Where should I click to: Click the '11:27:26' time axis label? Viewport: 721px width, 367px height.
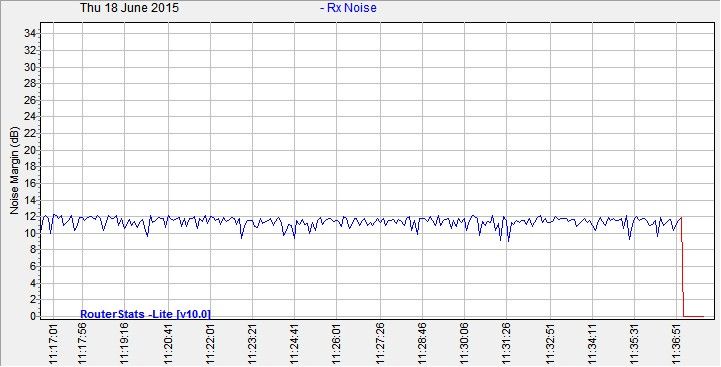pyautogui.click(x=380, y=343)
